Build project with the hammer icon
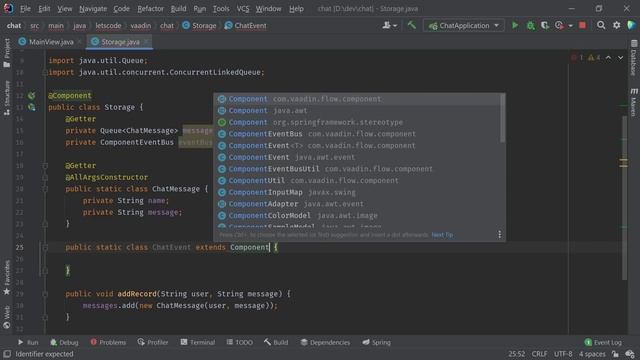The image size is (640, 360). (x=411, y=25)
